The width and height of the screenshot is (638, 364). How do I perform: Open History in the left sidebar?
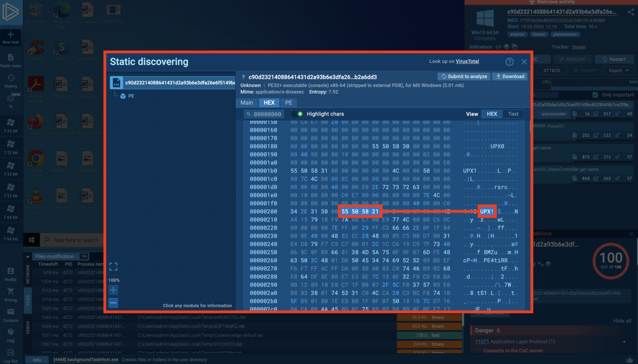pyautogui.click(x=11, y=81)
